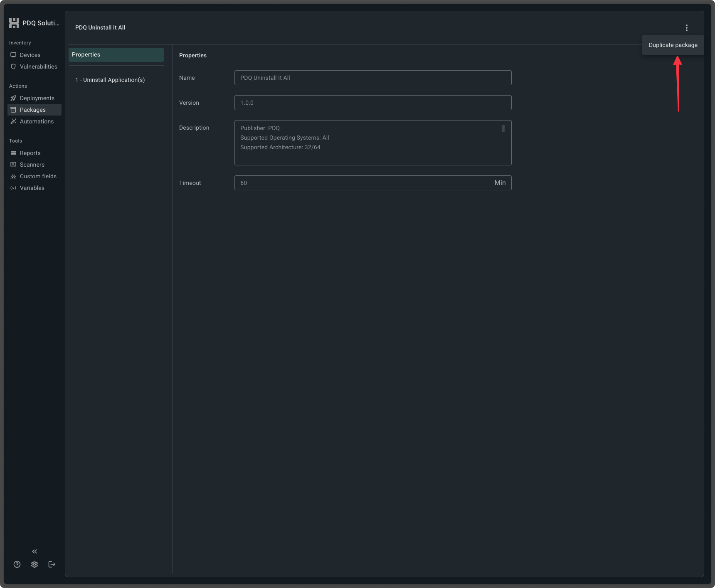Click the Min unit label in Timeout
Image resolution: width=715 pixels, height=588 pixels.
(500, 183)
